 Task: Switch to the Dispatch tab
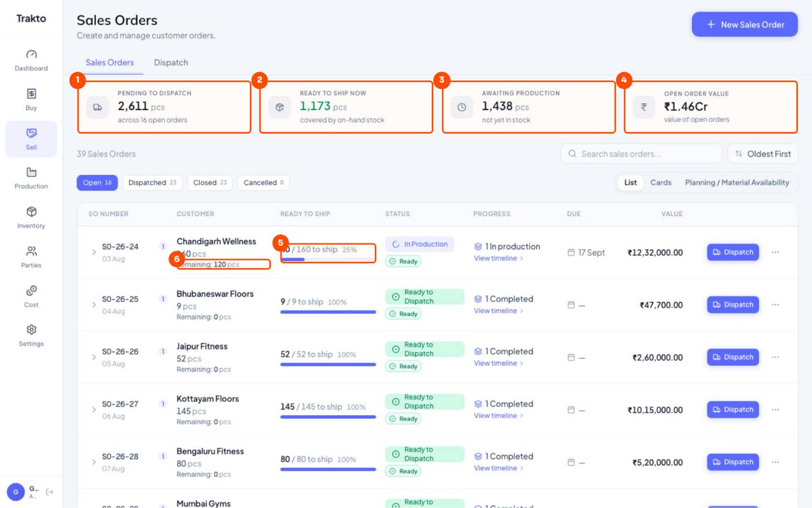click(x=171, y=63)
